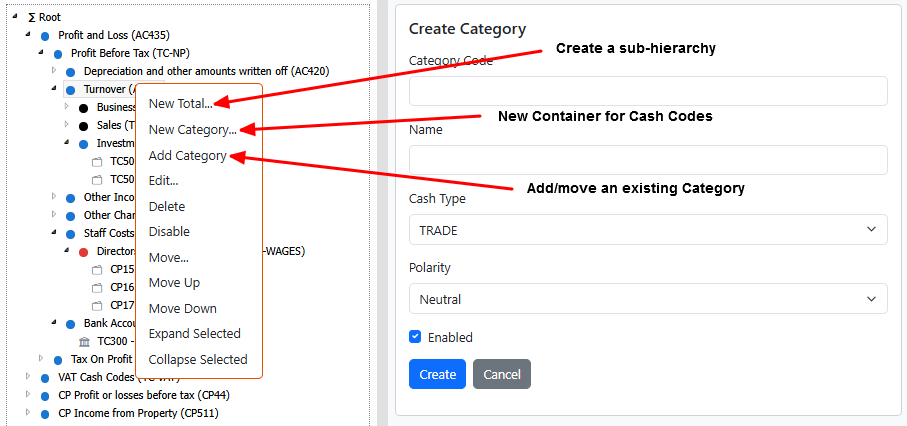
Task: Click blue dot icon beside Tax On Profit
Action: click(x=58, y=360)
